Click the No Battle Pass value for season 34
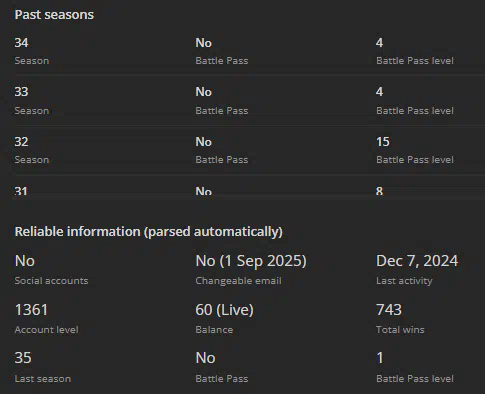Viewport: 485px width, 394px height. pyautogui.click(x=204, y=43)
